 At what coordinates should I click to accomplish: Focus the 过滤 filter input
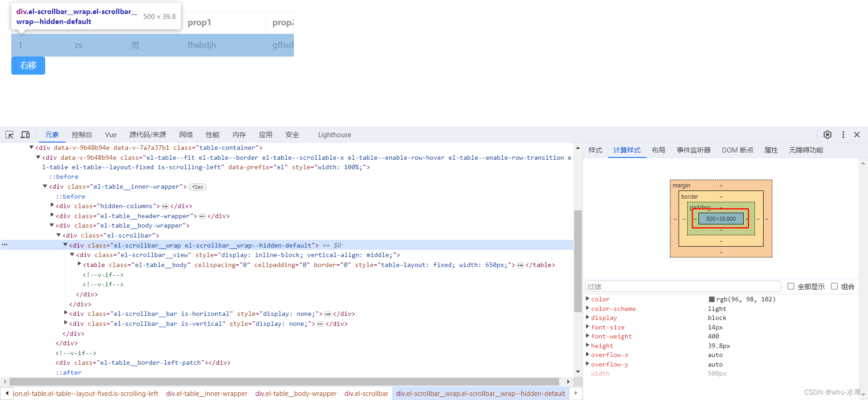coord(683,286)
